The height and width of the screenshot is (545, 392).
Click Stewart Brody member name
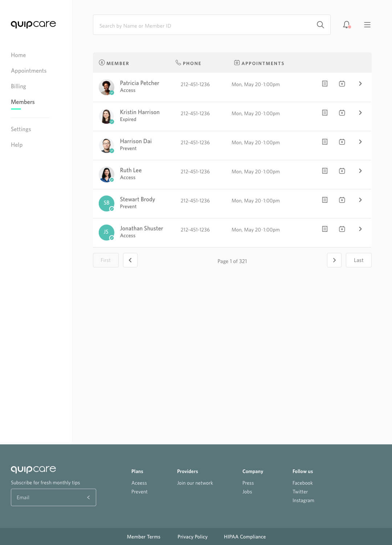click(138, 199)
